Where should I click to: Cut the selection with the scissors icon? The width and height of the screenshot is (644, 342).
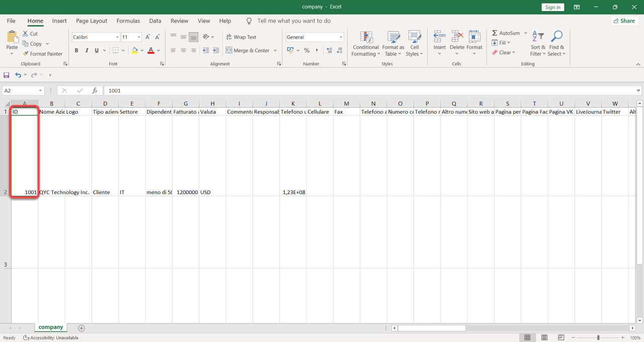point(26,34)
